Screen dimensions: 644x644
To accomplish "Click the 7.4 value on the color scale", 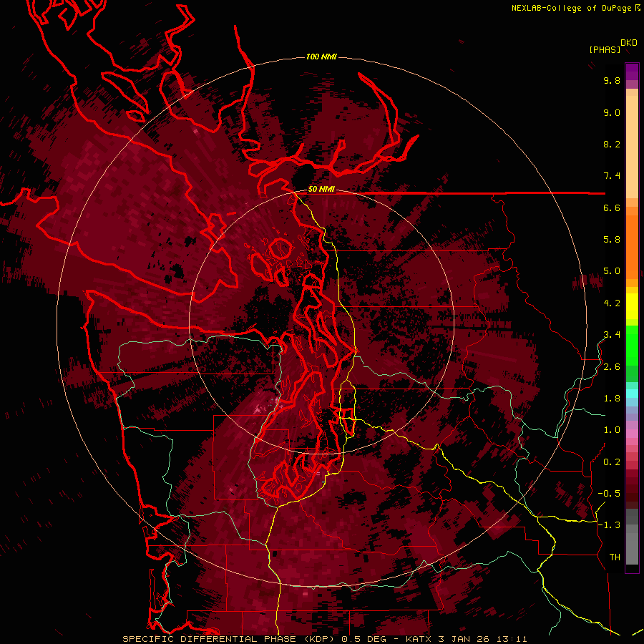I will tap(612, 176).
